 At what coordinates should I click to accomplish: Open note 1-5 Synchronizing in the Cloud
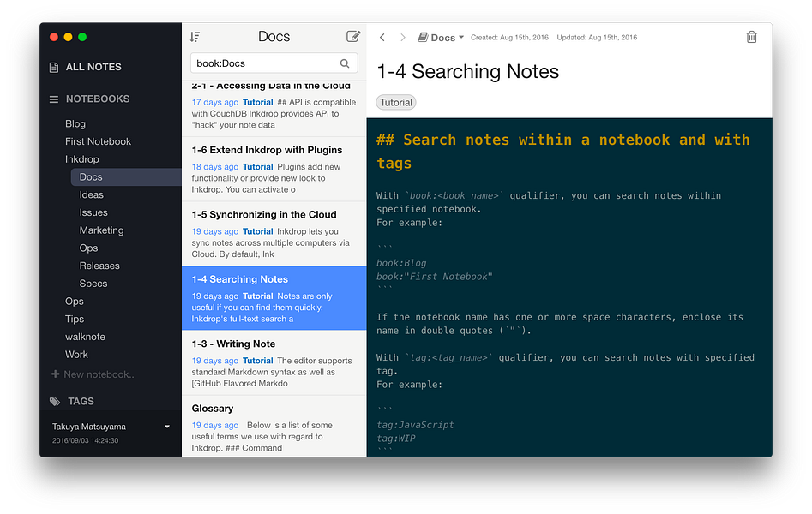(274, 234)
